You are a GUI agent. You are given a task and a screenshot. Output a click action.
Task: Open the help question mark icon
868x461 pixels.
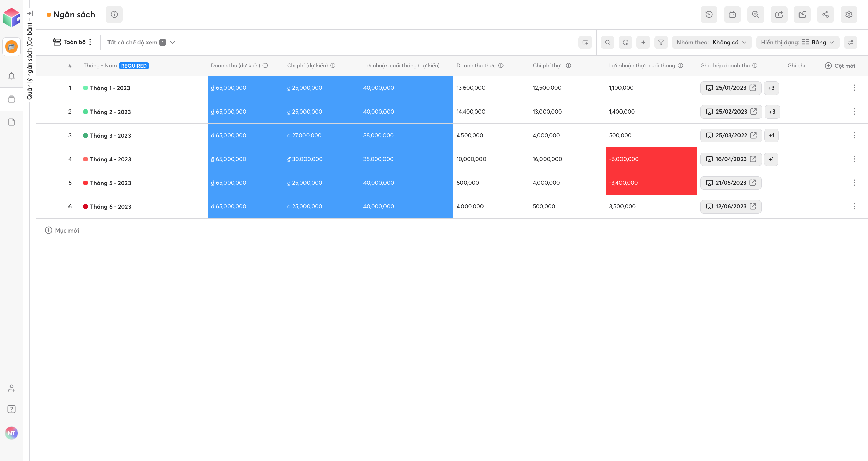(x=12, y=409)
